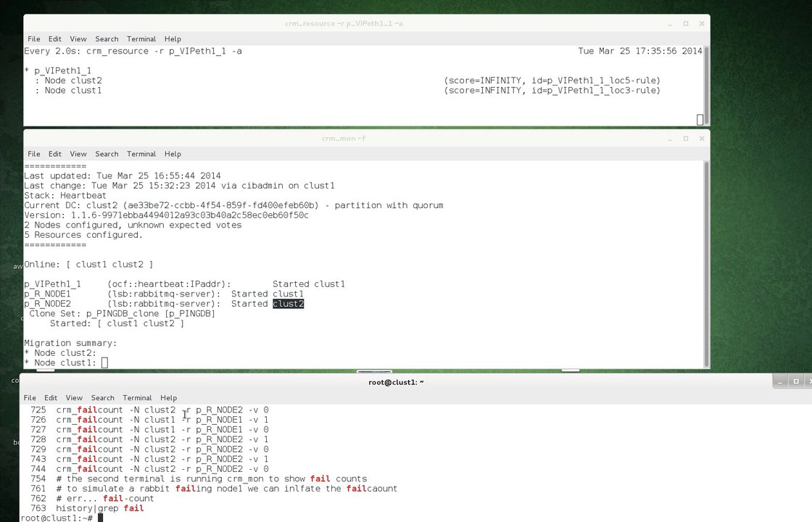Viewport: 812px width, 522px height.
Task: Open View menu in crm_mon -f window
Action: pyautogui.click(x=78, y=154)
